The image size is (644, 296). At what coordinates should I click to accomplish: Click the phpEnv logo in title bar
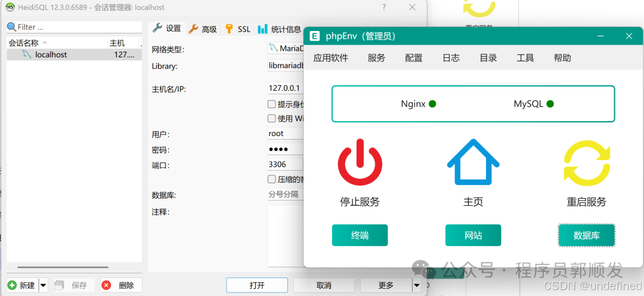tap(315, 36)
